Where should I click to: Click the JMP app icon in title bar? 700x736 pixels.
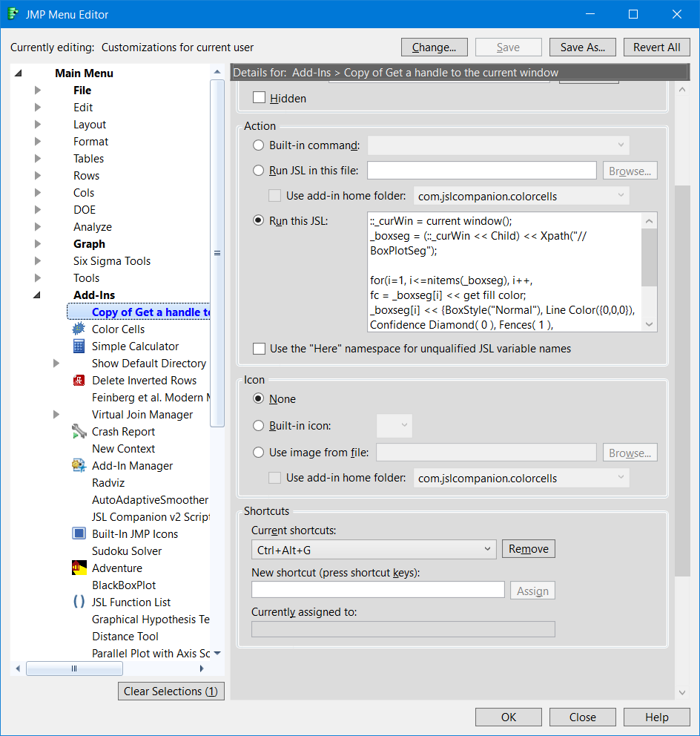pos(13,14)
